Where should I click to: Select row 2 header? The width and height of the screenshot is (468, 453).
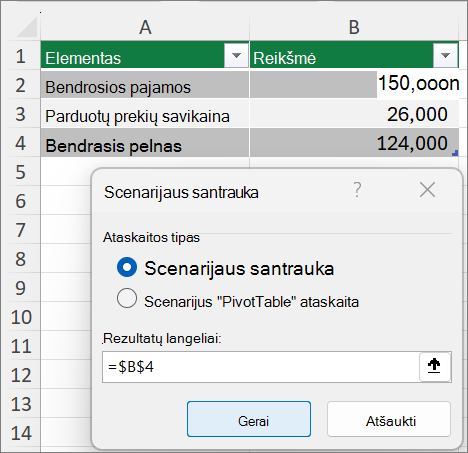[x=21, y=85]
